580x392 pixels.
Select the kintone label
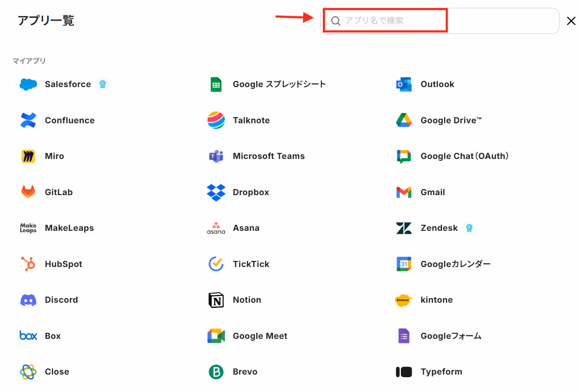437,300
